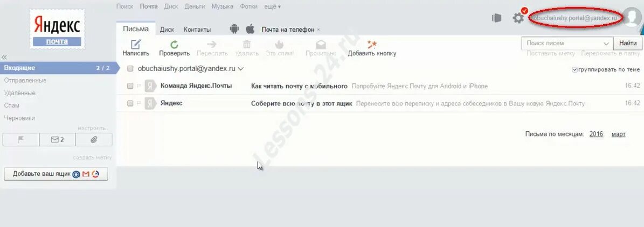This screenshot has width=644, height=227.
Task: Click the green Проверить refresh icon
Action: click(174, 44)
